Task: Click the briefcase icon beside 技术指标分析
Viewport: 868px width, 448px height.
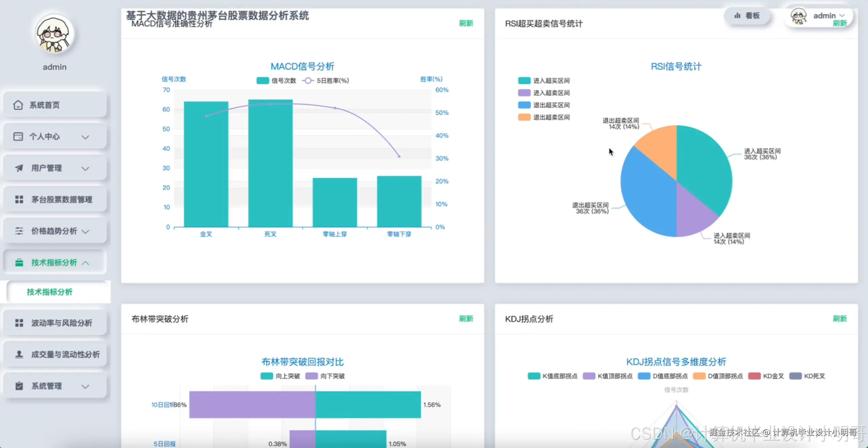Action: point(19,263)
